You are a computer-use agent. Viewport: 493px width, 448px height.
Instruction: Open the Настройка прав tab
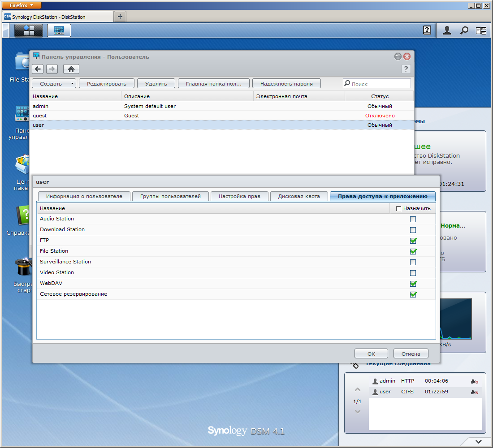(x=239, y=196)
